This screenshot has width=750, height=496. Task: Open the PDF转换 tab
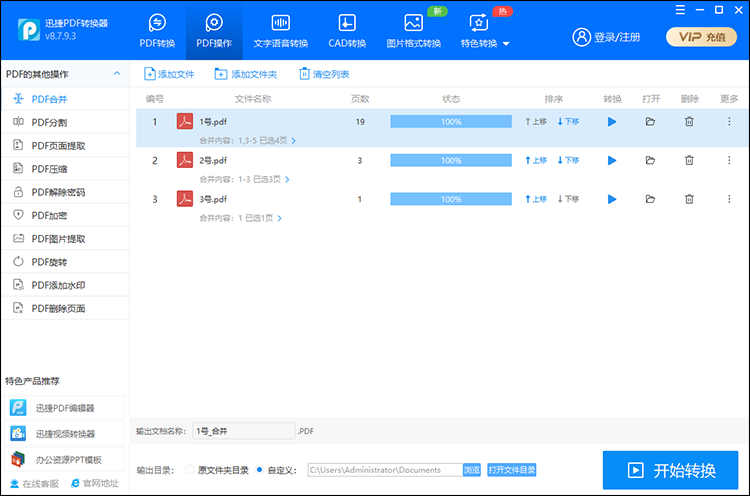(x=157, y=31)
